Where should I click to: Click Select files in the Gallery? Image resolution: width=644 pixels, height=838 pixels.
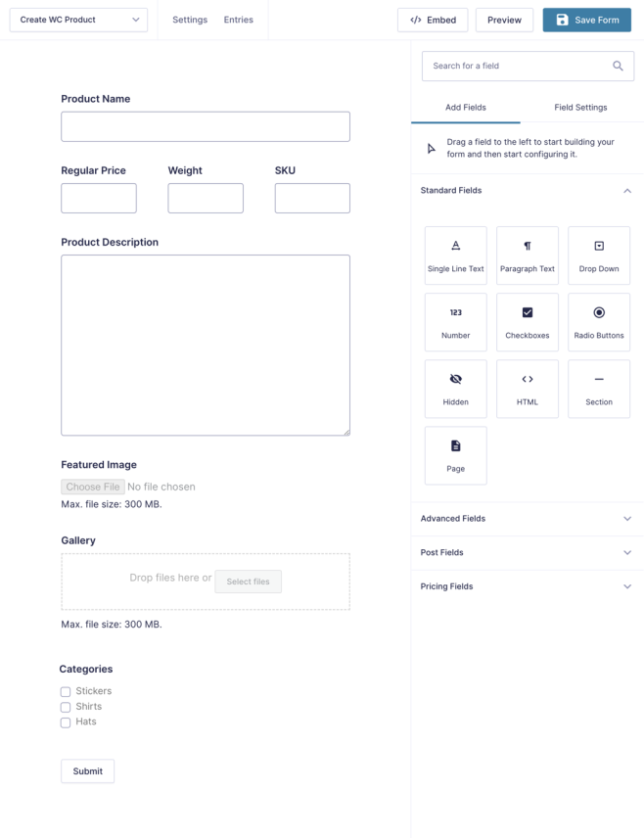(x=248, y=582)
